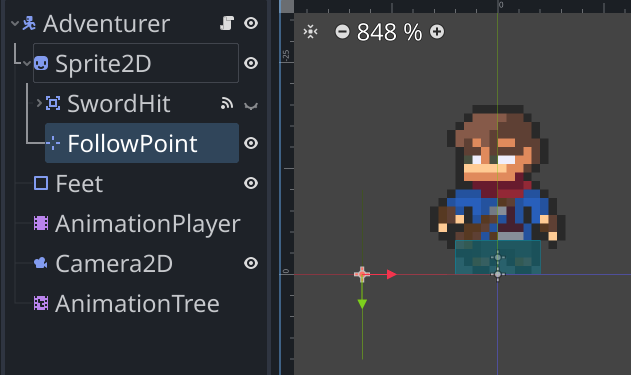Screen dimensions: 631x375
Task: Open the script attached to Adventurer
Action: (227, 23)
